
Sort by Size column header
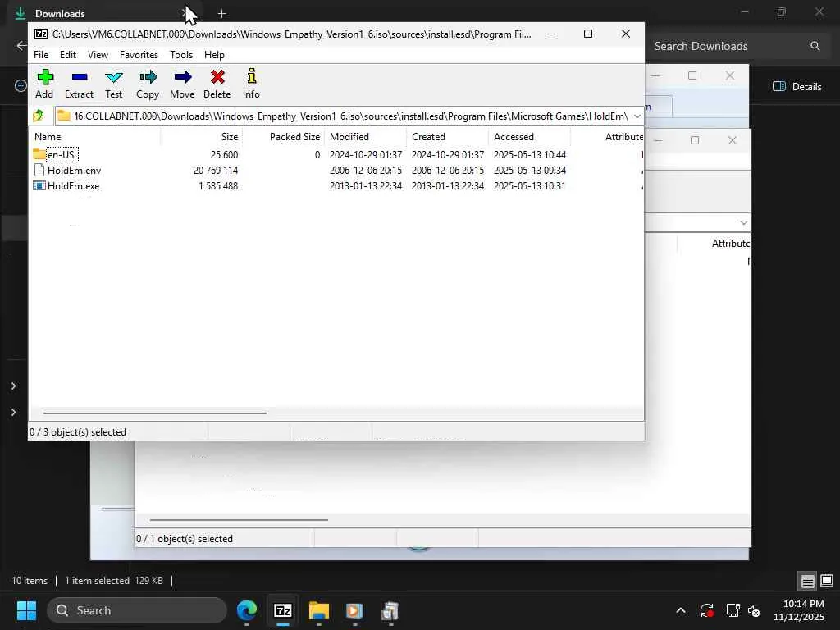coord(202,137)
